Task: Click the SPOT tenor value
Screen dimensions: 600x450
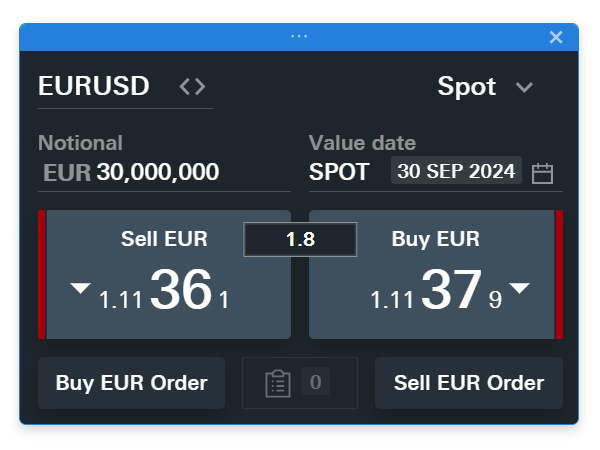Action: tap(339, 172)
